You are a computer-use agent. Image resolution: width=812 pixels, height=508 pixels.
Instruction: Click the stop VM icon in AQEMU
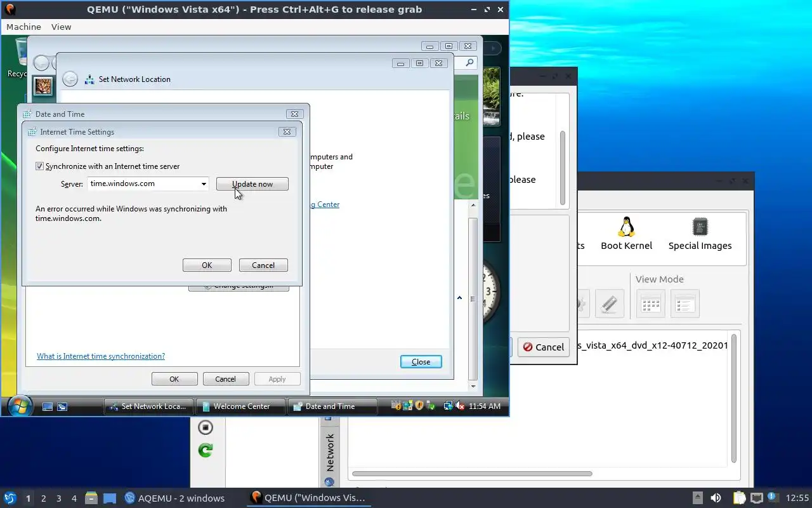click(205, 427)
